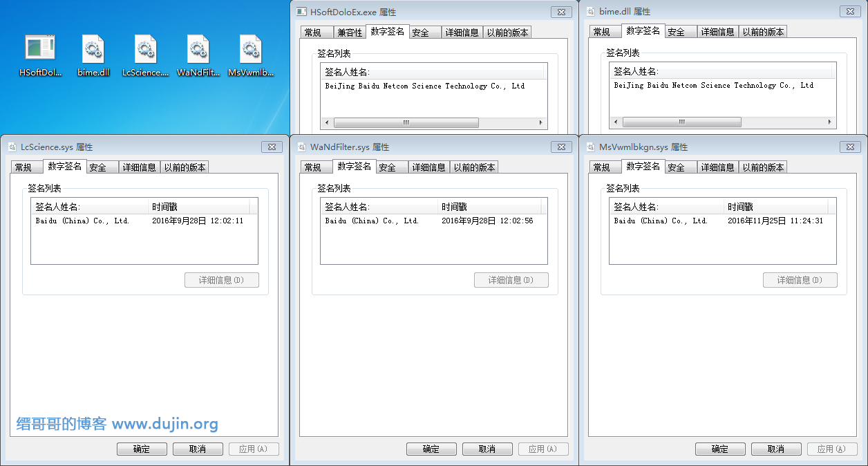The height and width of the screenshot is (466, 868).
Task: Open 详细信息 tab in MsVwmlbkgn.sys window
Action: 717,167
